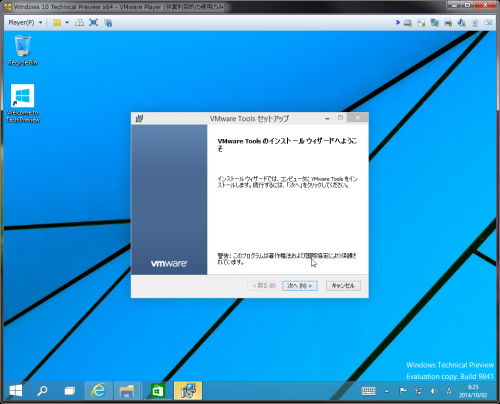The width and height of the screenshot is (500, 404).
Task: Click the IME input mode indicator A
Action: [x=449, y=391]
